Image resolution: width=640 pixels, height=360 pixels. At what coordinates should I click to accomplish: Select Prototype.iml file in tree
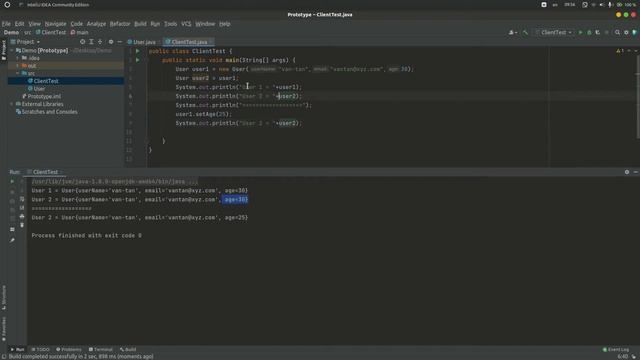pos(44,96)
